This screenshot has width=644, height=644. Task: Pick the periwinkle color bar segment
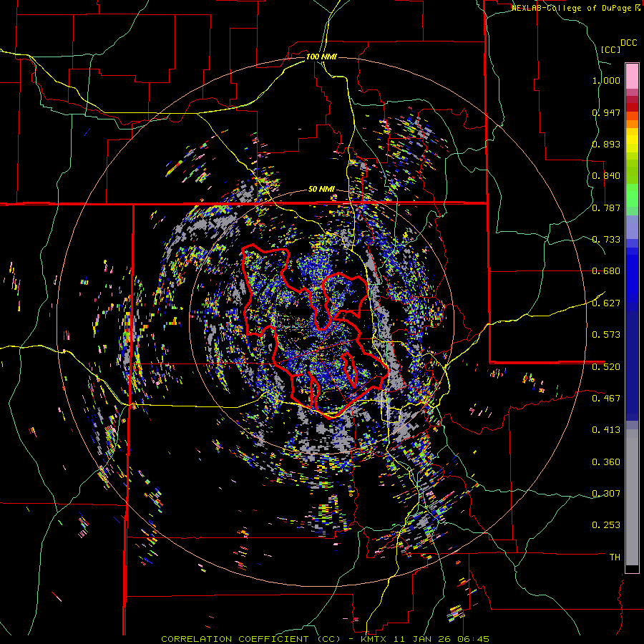[x=632, y=227]
